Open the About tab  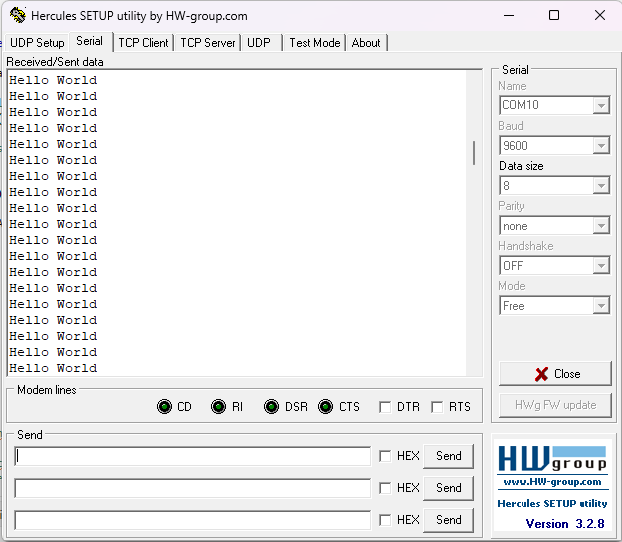366,42
